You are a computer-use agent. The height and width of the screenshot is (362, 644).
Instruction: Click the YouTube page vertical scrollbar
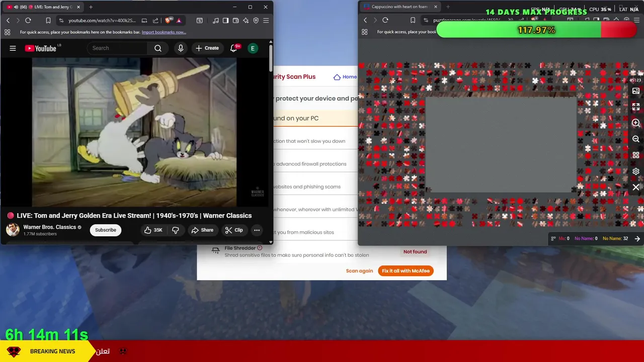click(271, 58)
